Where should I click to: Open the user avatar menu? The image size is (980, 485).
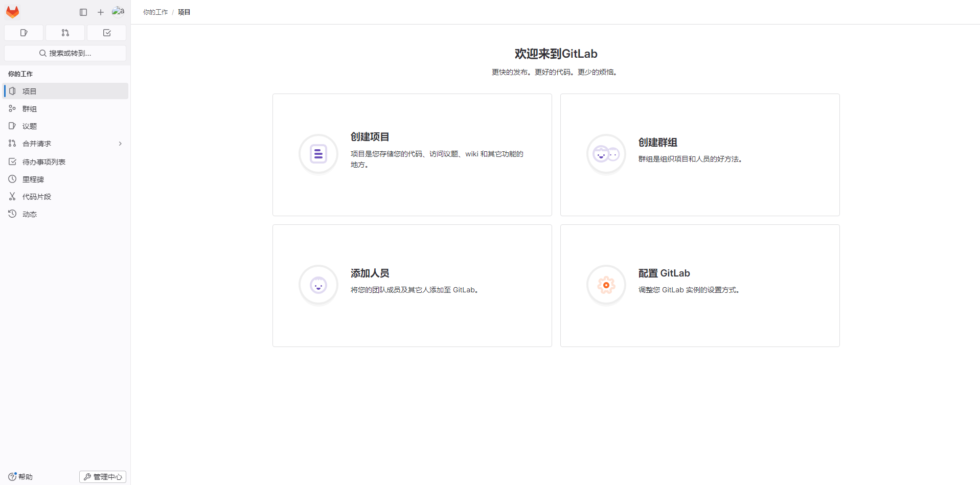pos(118,11)
